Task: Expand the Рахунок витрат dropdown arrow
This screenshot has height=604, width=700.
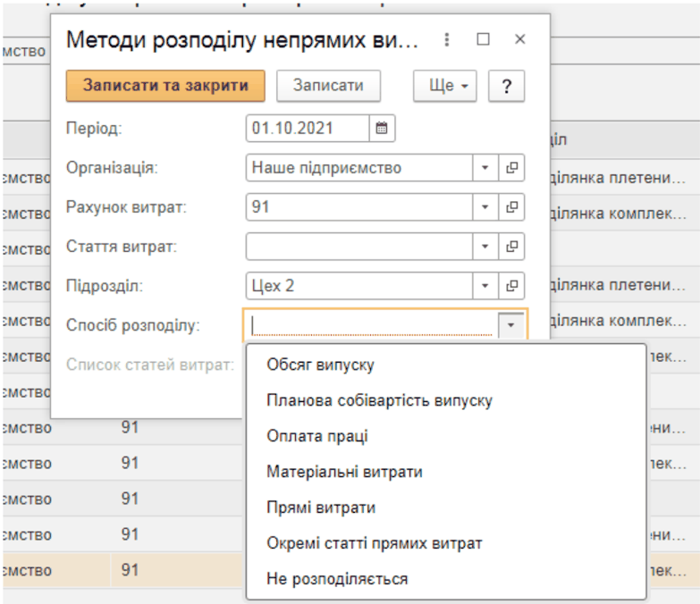Action: [485, 207]
